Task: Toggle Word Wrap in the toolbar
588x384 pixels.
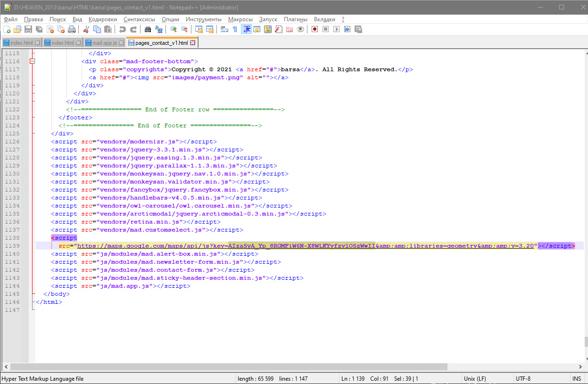Action: (x=224, y=29)
